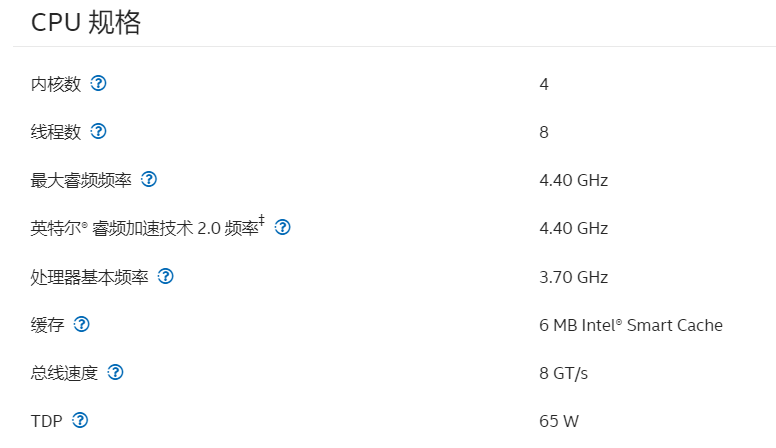
Task: Click the 线程数 label text
Action: coord(55,132)
